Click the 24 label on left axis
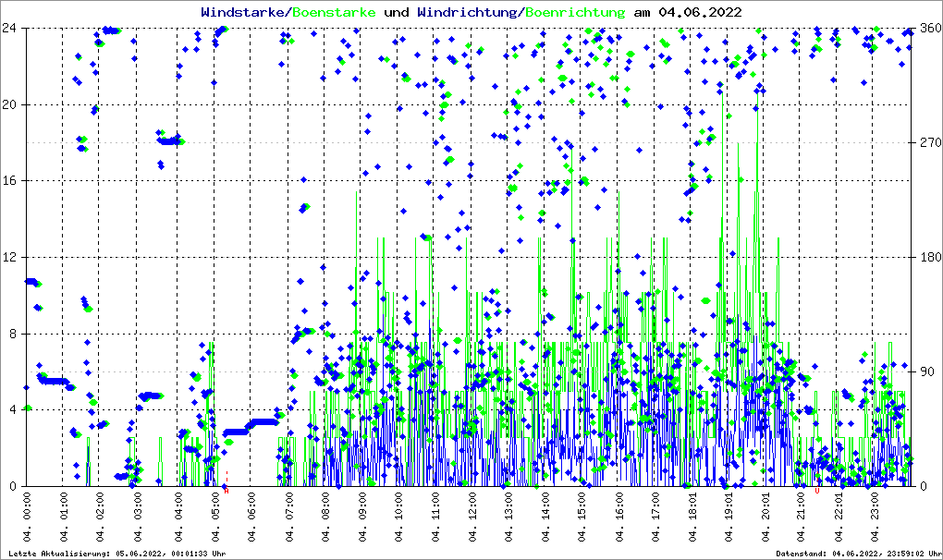The height and width of the screenshot is (560, 943). 11,29
